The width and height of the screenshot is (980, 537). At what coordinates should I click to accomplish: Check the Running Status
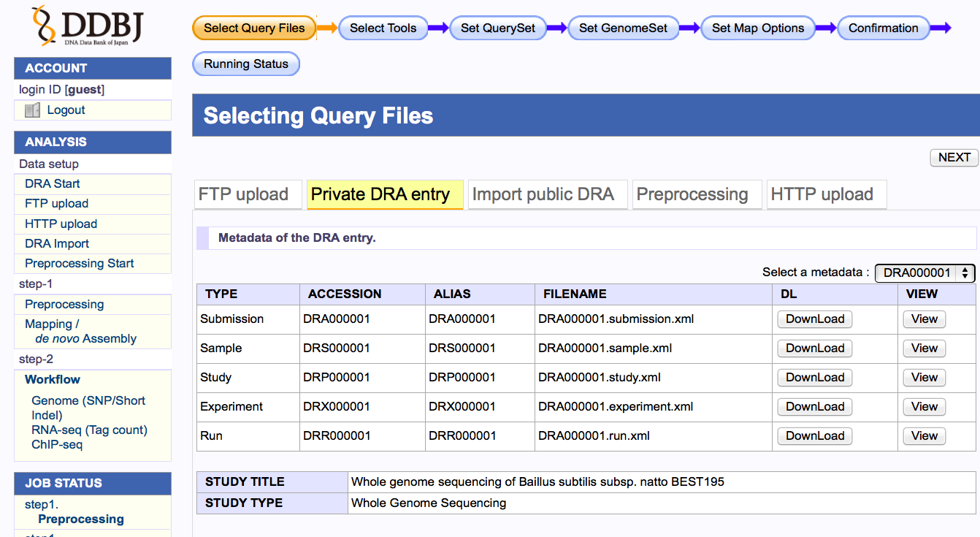coord(246,64)
